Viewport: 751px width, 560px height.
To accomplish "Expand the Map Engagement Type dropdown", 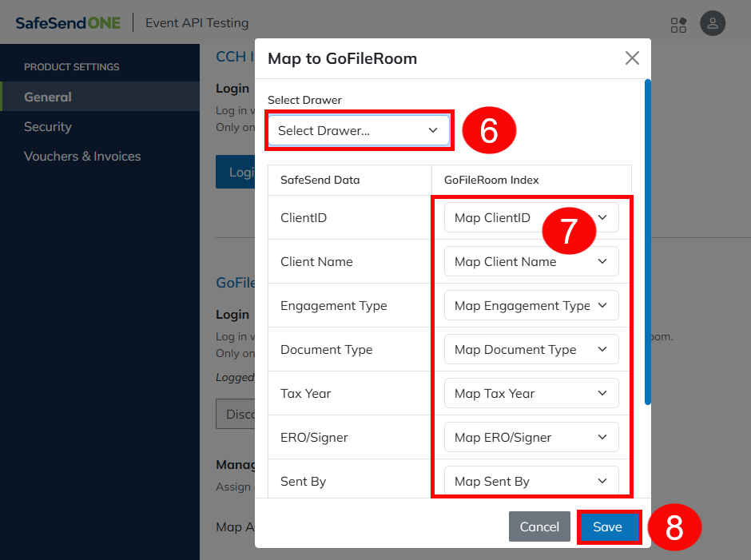I will 530,305.
